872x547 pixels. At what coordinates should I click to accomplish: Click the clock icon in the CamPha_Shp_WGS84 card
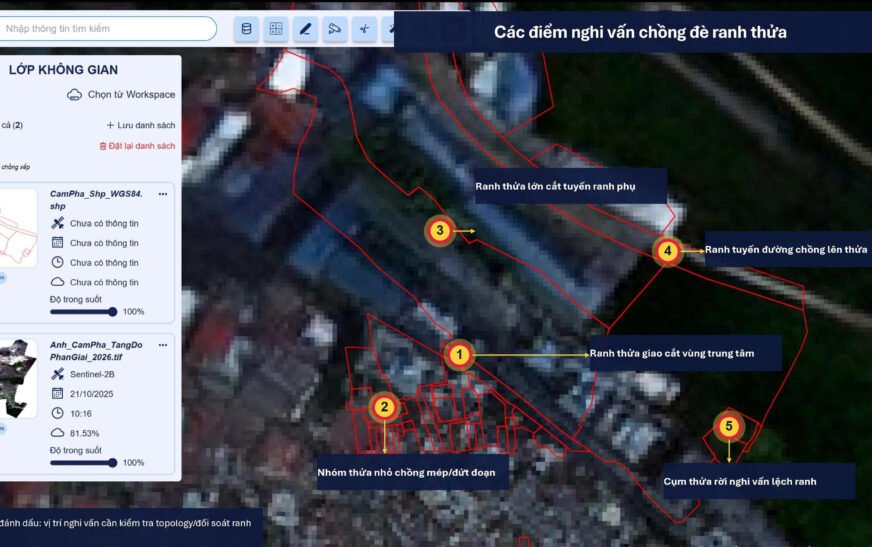click(57, 262)
